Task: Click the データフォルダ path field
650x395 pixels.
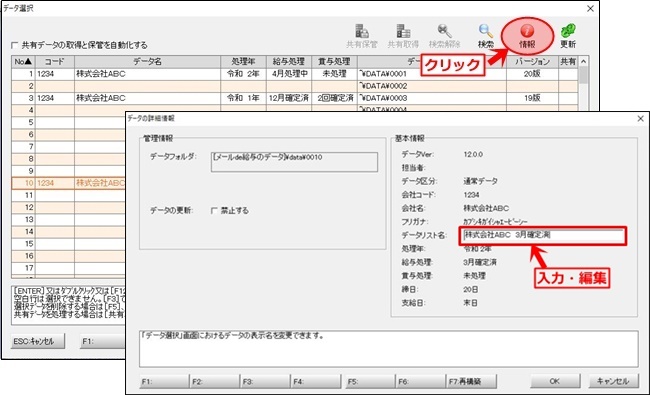Action: pos(294,162)
